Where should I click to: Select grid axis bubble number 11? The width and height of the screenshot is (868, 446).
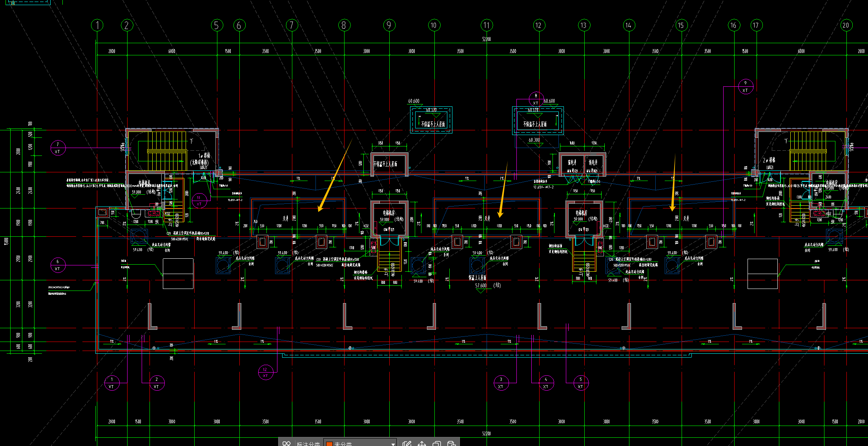pyautogui.click(x=487, y=26)
